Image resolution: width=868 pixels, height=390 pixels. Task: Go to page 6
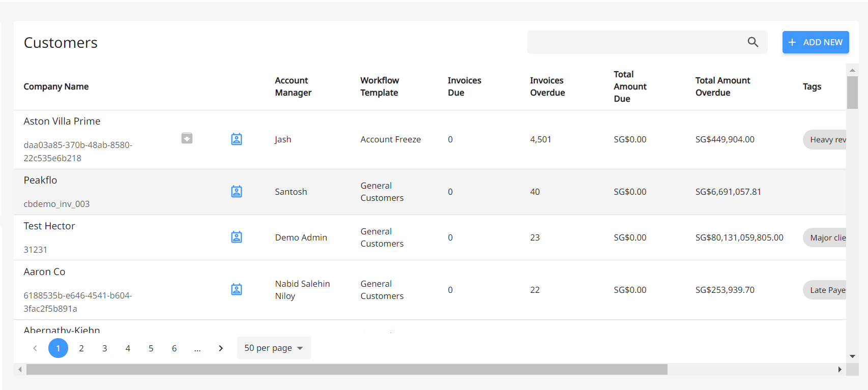click(x=174, y=348)
